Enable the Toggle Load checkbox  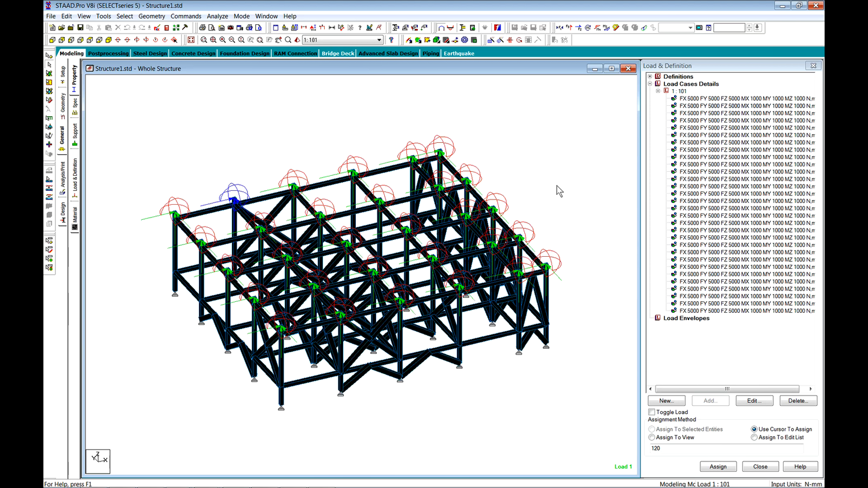[652, 412]
